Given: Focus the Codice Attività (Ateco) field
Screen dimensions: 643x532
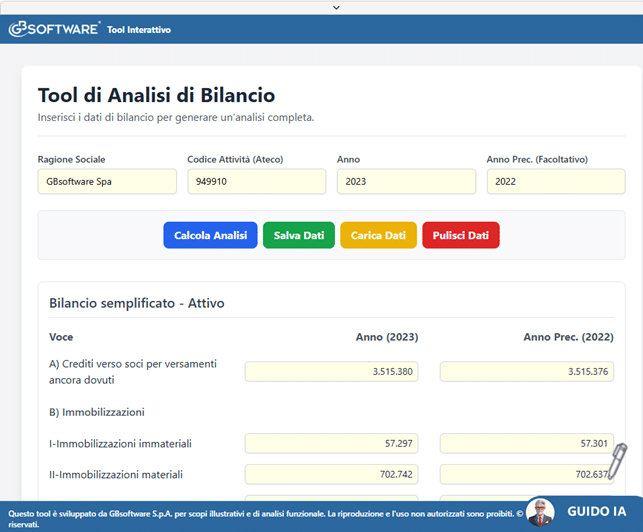Looking at the screenshot, I should (x=257, y=181).
